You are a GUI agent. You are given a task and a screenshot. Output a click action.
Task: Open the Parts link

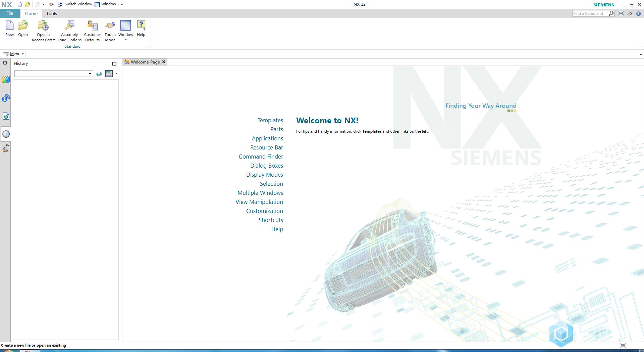pos(277,129)
